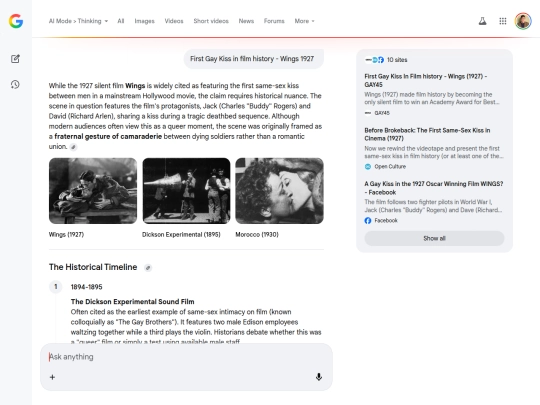
Task: Open 'Before Brokeback' Open Culture article link
Action: point(427,134)
